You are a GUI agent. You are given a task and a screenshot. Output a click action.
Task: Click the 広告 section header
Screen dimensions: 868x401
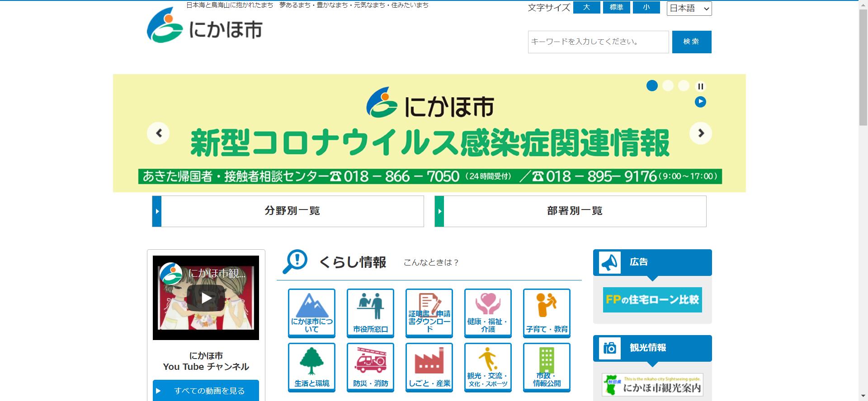[652, 262]
